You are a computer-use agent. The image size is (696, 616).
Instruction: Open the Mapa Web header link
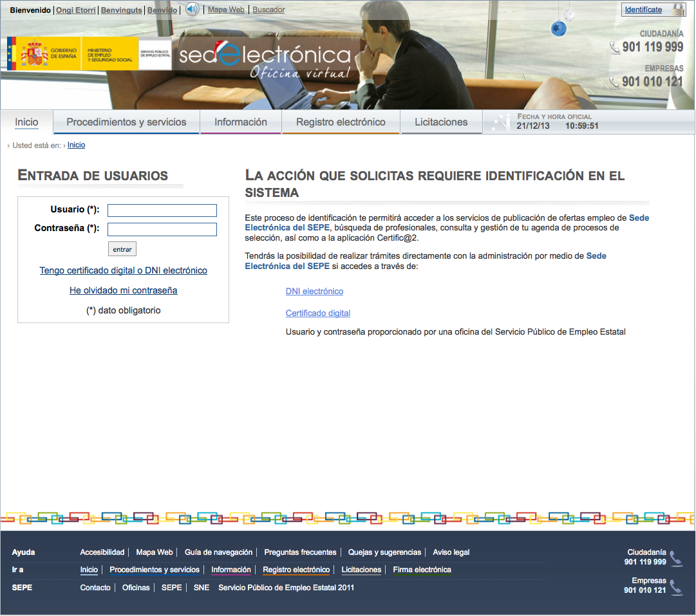point(226,9)
